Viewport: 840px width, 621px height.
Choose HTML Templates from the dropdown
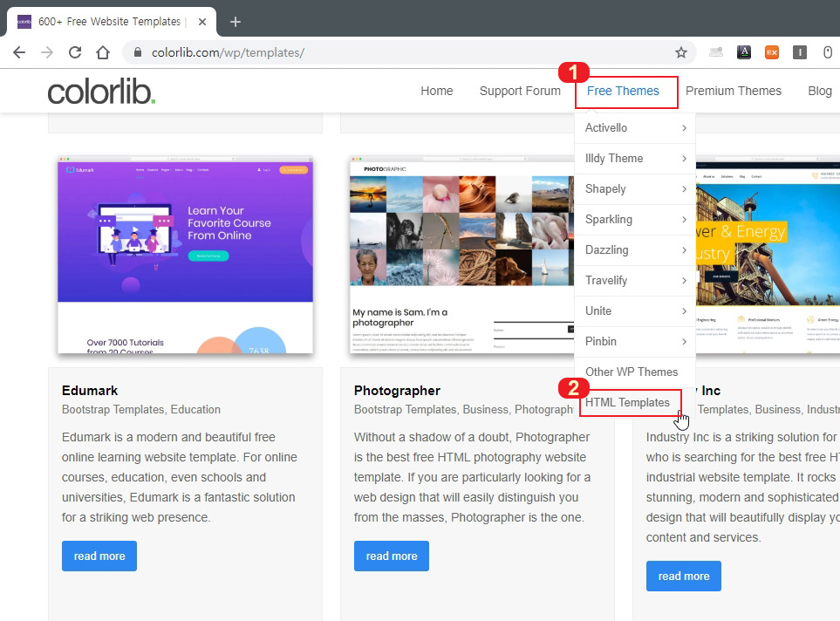click(x=627, y=402)
